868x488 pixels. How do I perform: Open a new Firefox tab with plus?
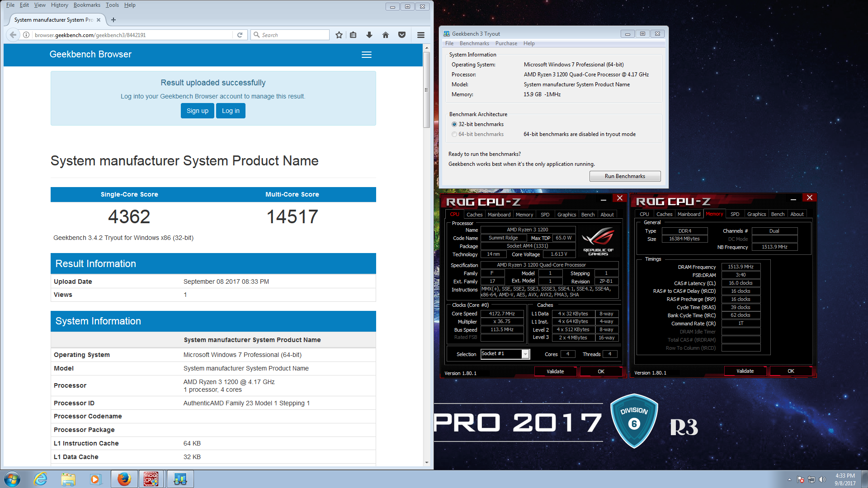[113, 20]
